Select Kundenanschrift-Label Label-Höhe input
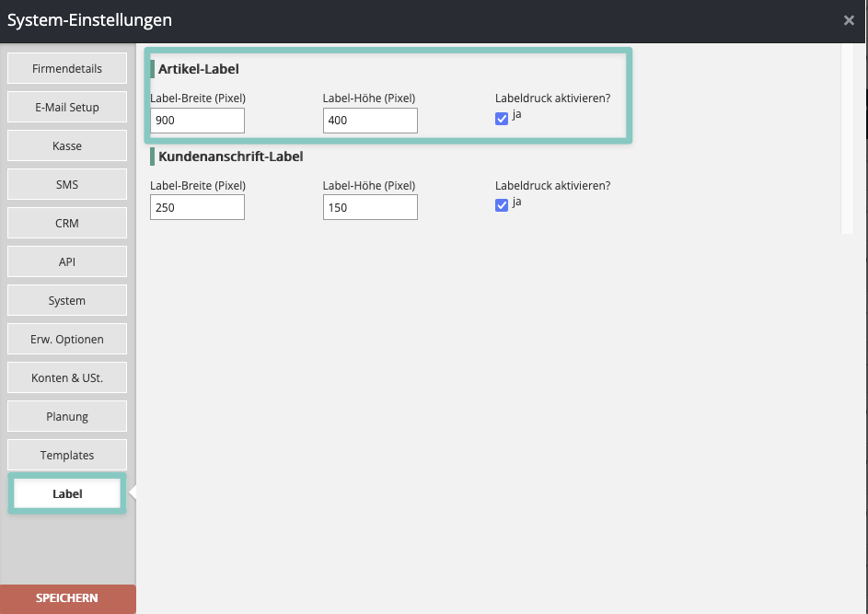 370,208
